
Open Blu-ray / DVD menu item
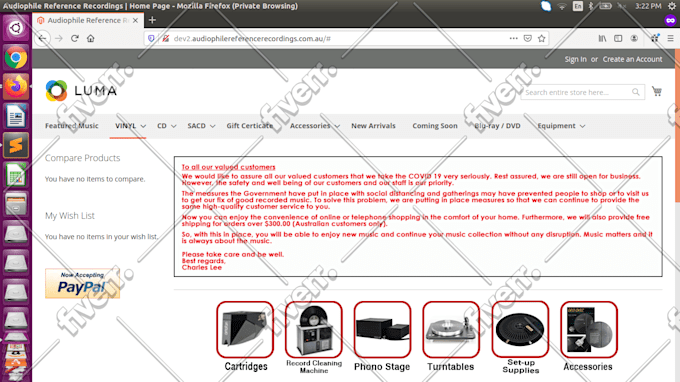coord(497,126)
